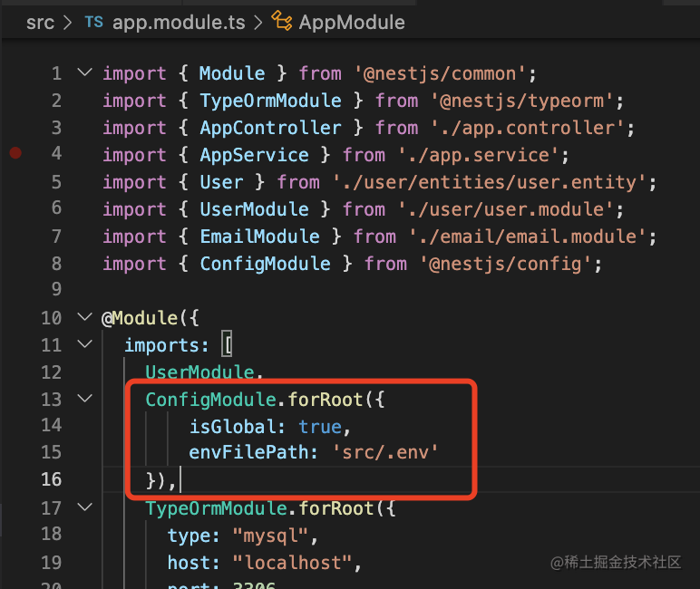Click the AppModule class symbol icon

tap(282, 23)
